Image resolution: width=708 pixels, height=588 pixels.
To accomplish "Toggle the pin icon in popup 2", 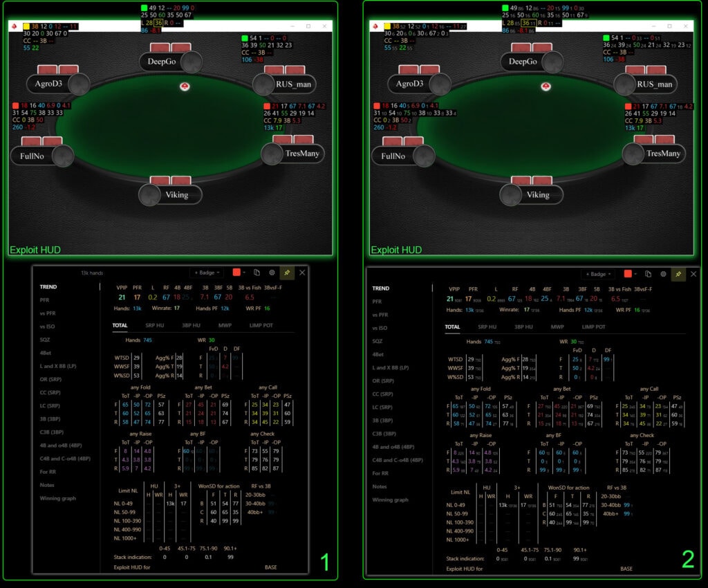I will [x=678, y=274].
